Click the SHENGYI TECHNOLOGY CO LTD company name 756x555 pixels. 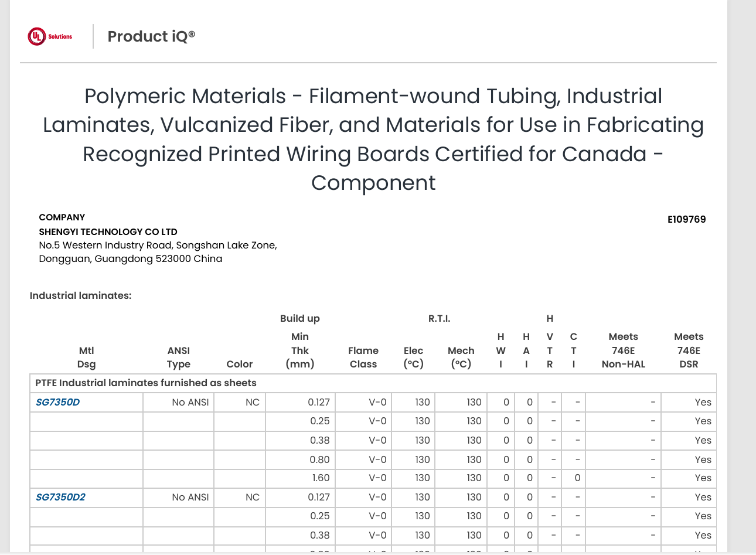pos(108,231)
